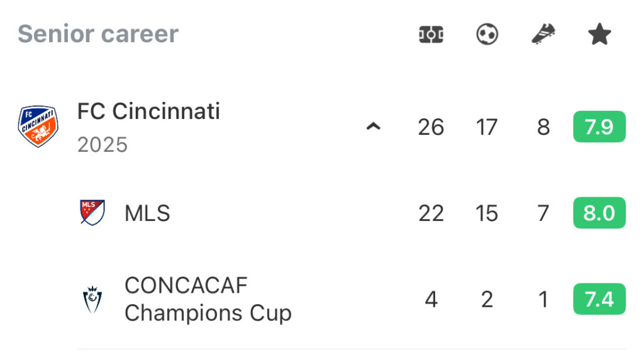Click the MLS league logo
Image resolution: width=644 pixels, height=364 pixels.
pyautogui.click(x=92, y=213)
